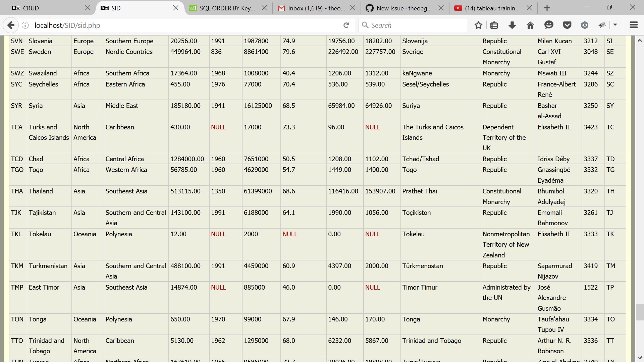644x362 pixels.
Task: Show bookmarks list icon
Action: tap(494, 25)
